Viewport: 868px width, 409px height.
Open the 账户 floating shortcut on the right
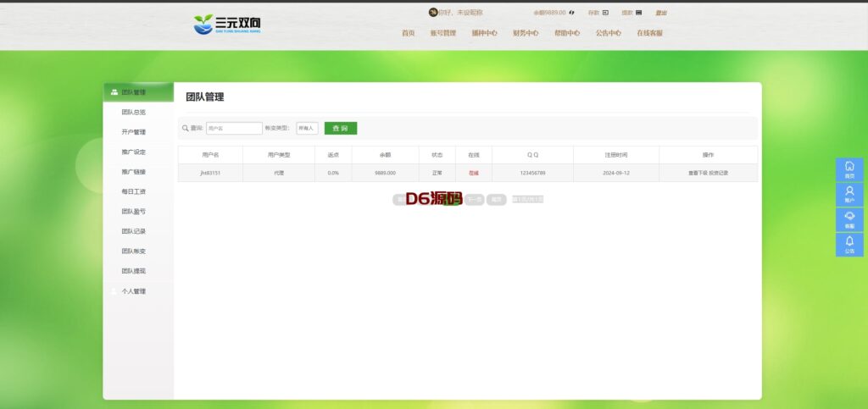pos(849,195)
